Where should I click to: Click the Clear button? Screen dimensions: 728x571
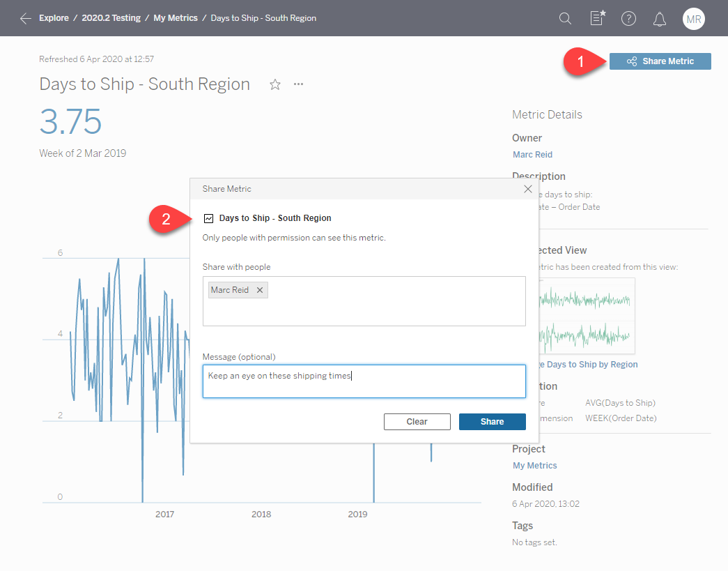click(x=417, y=422)
